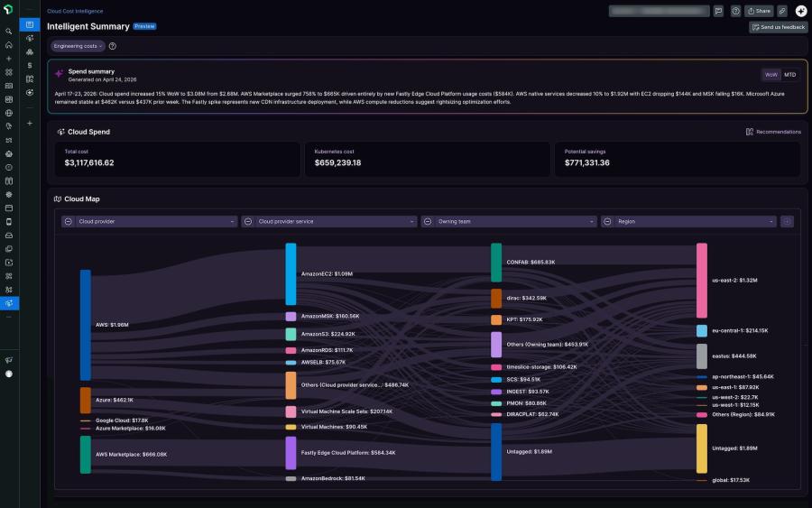This screenshot has width=812, height=508.
Task: Open the top bar help question mark icon
Action: click(x=735, y=11)
